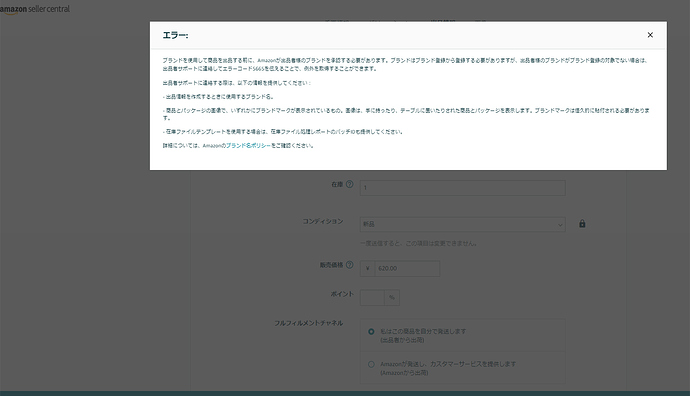
Task: Click the help icon next to 在庫
Action: (x=349, y=184)
